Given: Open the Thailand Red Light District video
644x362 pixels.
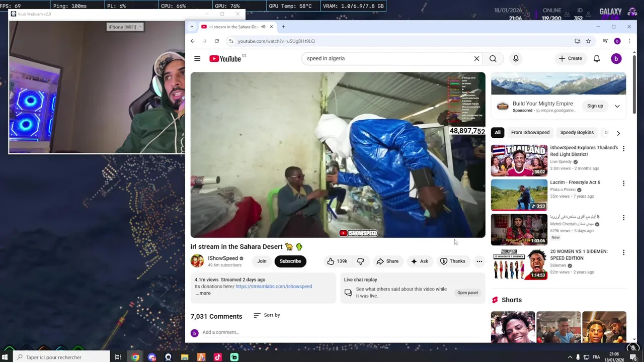Looking at the screenshot, I should (x=519, y=160).
